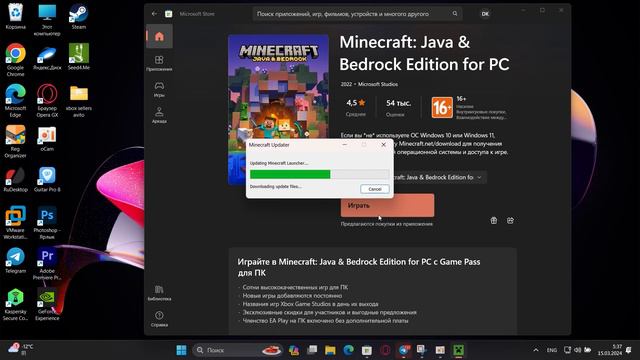Show hidden system tray icons
Viewport: 640px width, 360px height.
pyautogui.click(x=536, y=350)
